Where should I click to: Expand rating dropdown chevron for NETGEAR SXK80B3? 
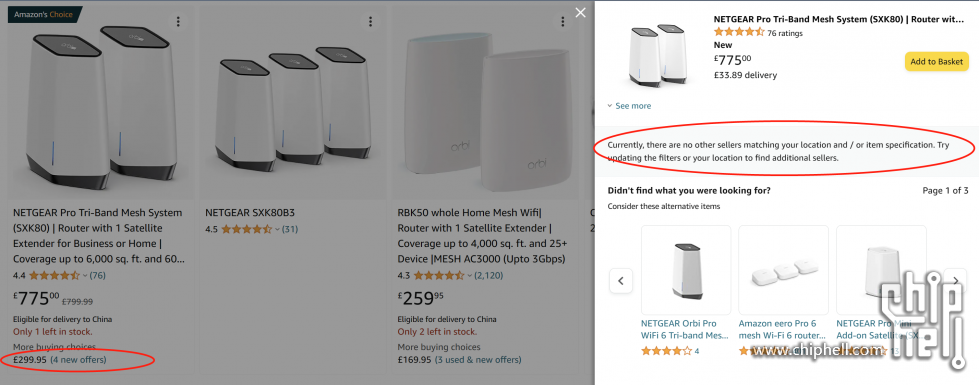(277, 230)
